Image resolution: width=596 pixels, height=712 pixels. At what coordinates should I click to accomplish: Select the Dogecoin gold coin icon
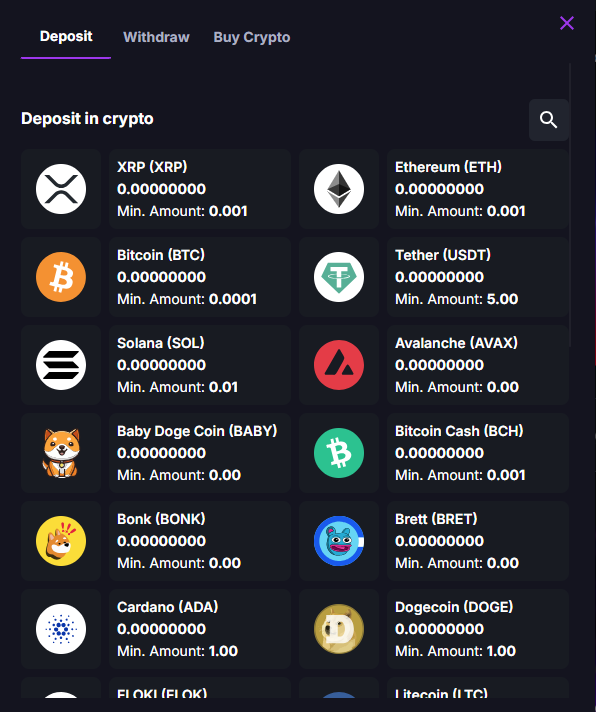coord(339,629)
